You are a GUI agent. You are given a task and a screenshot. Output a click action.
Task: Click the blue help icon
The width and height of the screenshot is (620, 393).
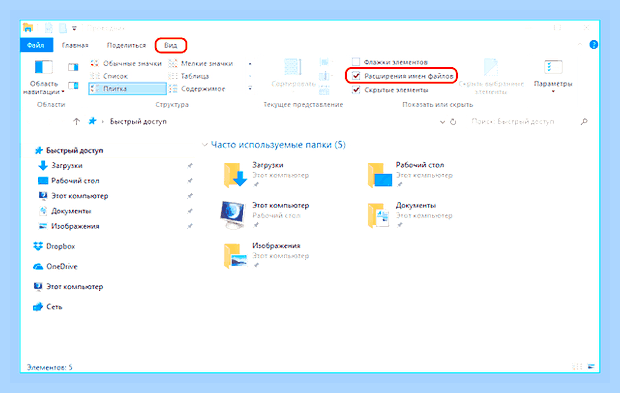[593, 45]
